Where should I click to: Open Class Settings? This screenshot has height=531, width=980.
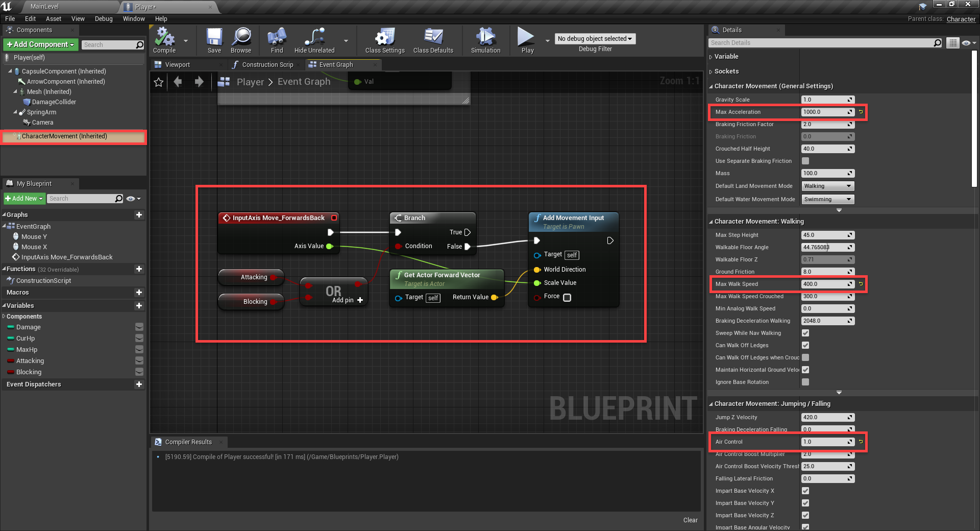[385, 40]
